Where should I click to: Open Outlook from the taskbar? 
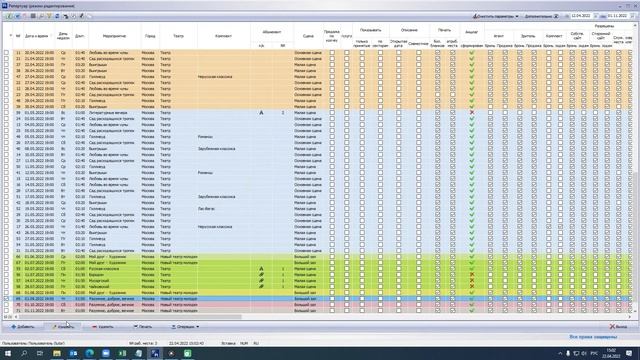(73, 353)
